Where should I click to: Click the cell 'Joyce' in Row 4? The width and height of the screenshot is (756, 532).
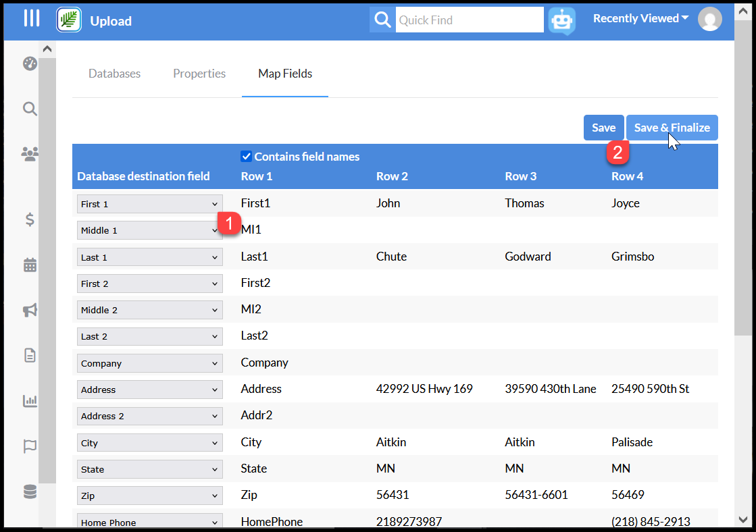pos(626,203)
